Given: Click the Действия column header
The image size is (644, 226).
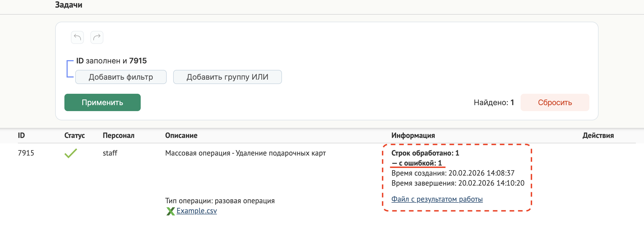Looking at the screenshot, I should (x=598, y=135).
